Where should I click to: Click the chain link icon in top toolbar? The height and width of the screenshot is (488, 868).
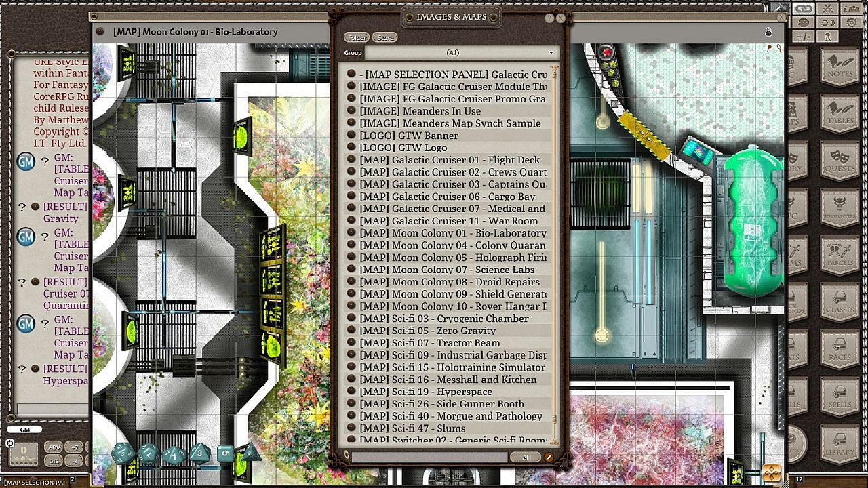tap(804, 9)
